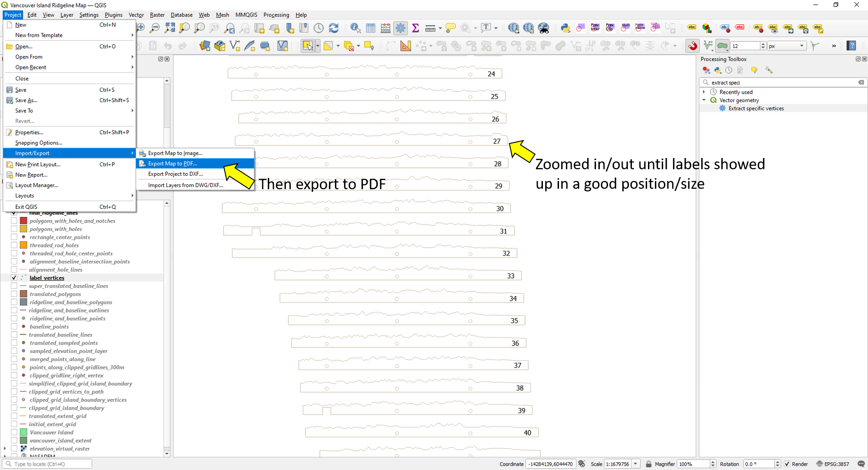The height and width of the screenshot is (470, 868).
Task: Enable the Vancouver Island layer checkbox
Action: point(14,432)
